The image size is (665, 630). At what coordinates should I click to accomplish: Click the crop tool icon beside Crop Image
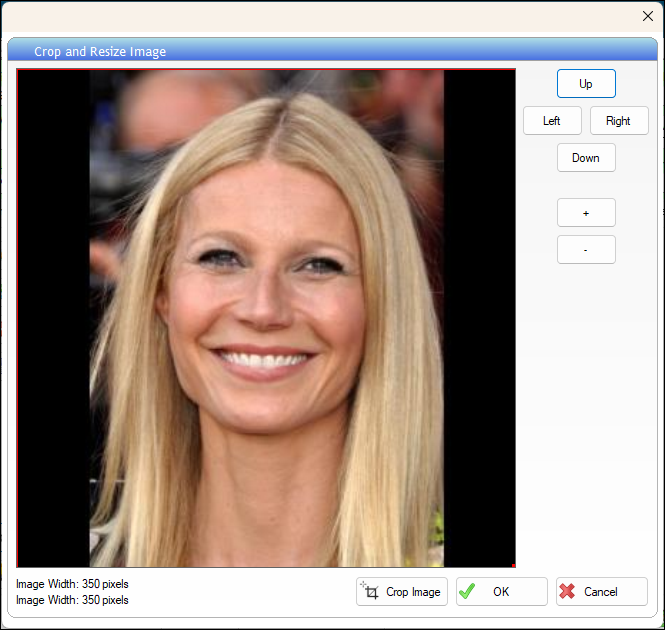click(x=370, y=591)
